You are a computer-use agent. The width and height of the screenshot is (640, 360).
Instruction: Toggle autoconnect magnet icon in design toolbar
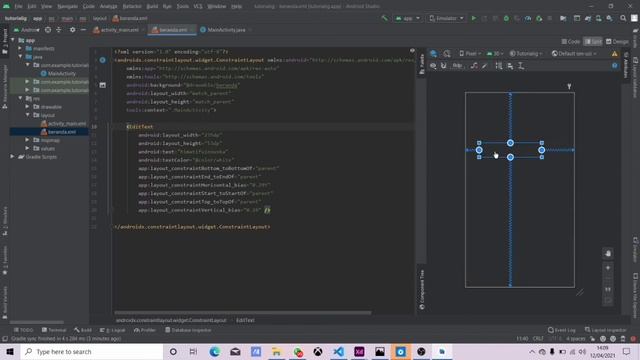coord(444,66)
